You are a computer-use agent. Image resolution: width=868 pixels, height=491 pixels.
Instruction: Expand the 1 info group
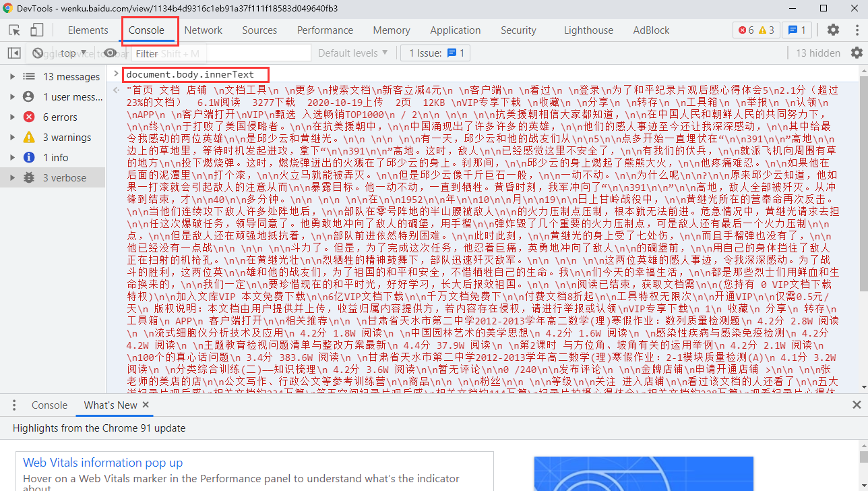coord(12,158)
